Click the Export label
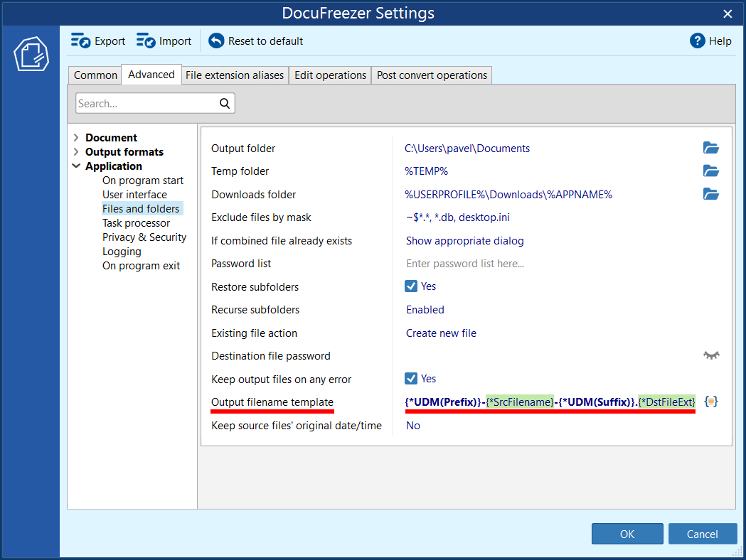This screenshot has width=746, height=560. (x=110, y=41)
